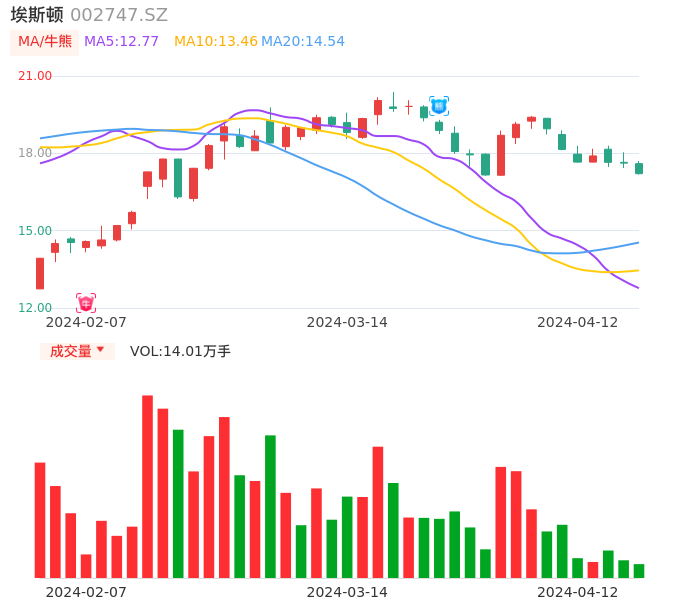The width and height of the screenshot is (686, 606).
Task: Click the 18.00 price axis label
Action: tap(35, 153)
